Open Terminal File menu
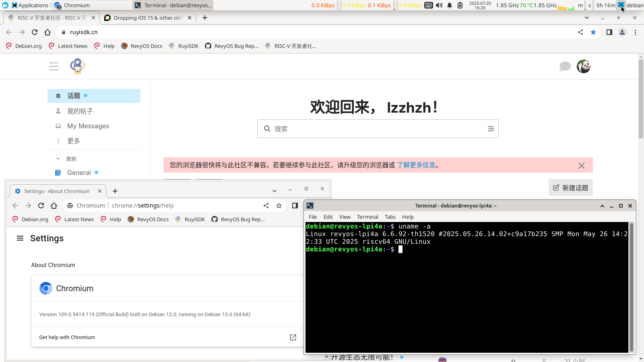 [313, 217]
